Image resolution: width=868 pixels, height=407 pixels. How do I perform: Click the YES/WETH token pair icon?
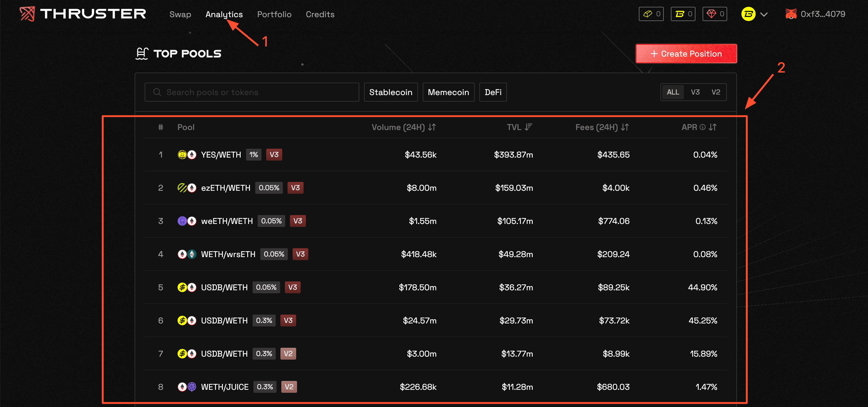point(187,155)
